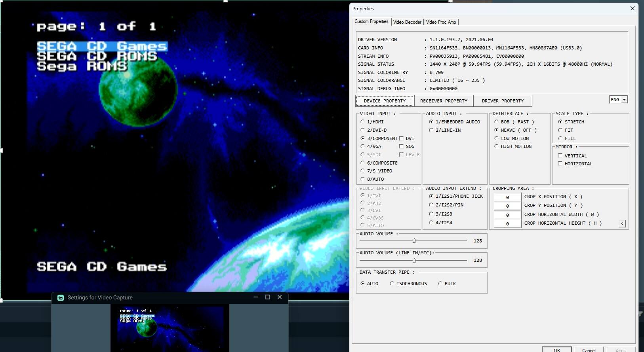Select 4/VGA video input
644x352 pixels.
click(371, 146)
